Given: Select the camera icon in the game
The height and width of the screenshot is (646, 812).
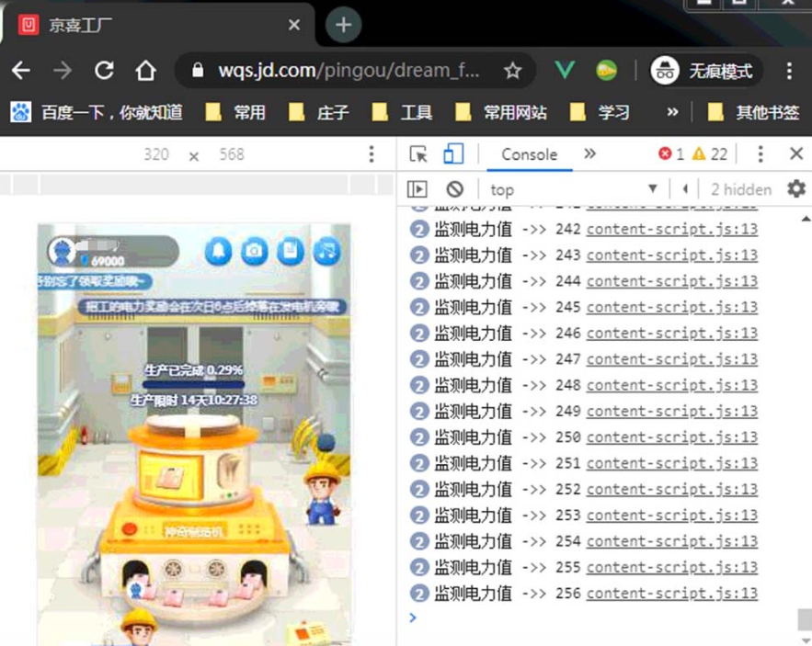Looking at the screenshot, I should (x=254, y=250).
